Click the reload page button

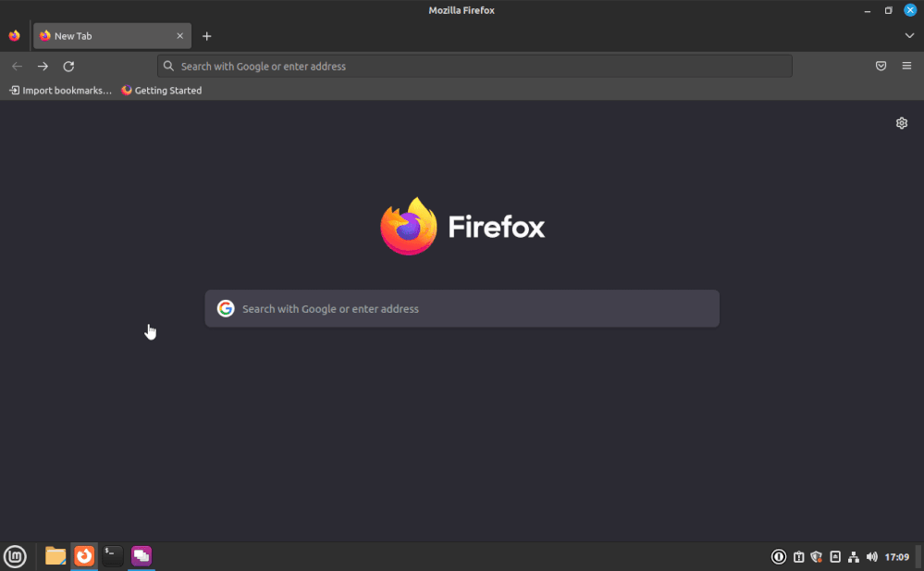[x=68, y=67]
